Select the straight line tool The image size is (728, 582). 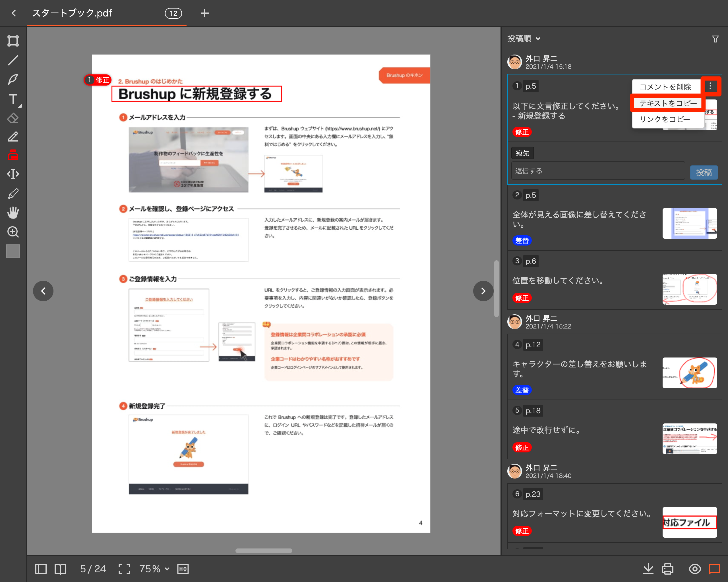click(13, 60)
